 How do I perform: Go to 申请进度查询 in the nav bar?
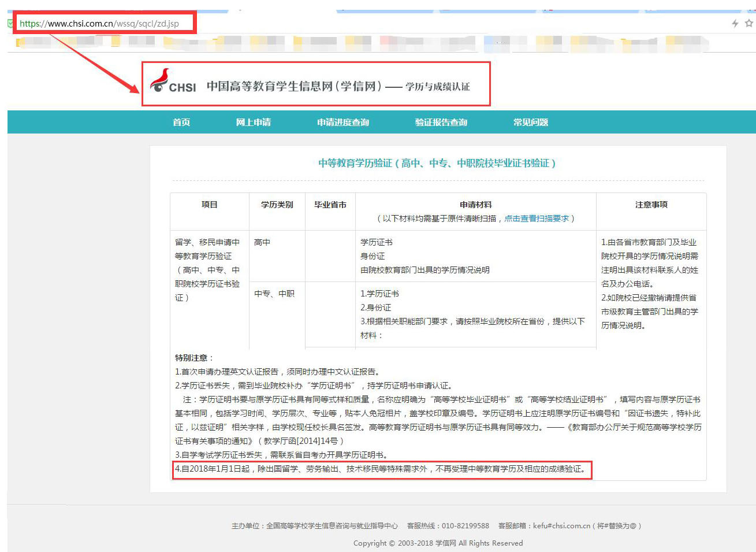click(x=342, y=122)
